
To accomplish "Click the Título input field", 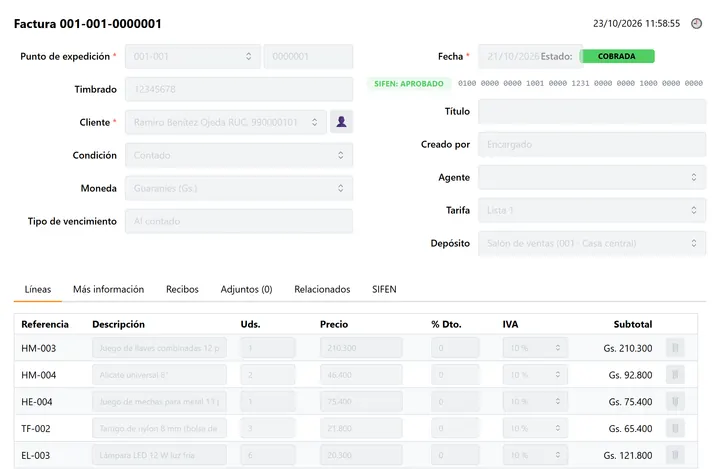I will tap(592, 111).
